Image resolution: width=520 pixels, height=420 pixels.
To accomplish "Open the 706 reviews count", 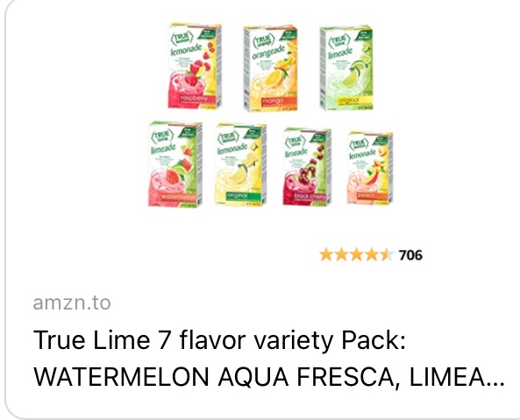I will click(x=410, y=255).
